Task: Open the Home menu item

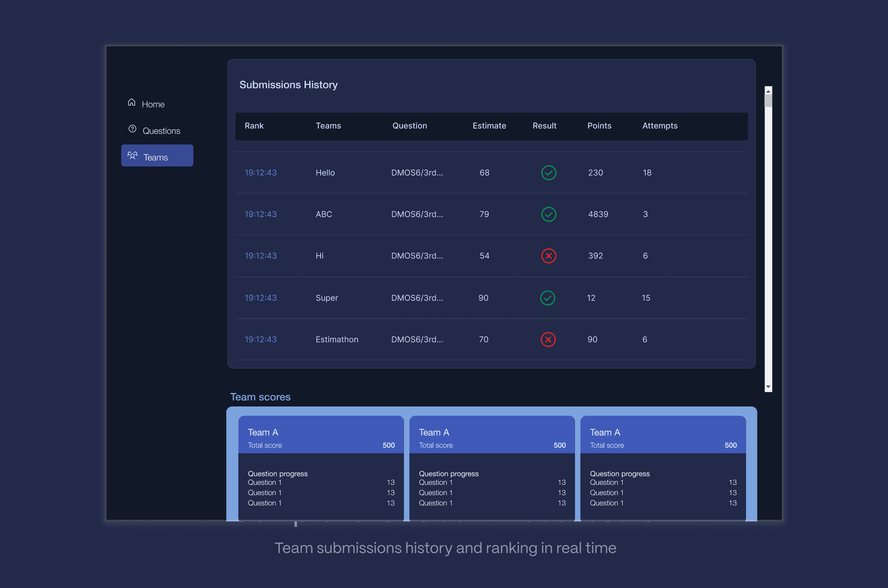Action: (x=153, y=104)
